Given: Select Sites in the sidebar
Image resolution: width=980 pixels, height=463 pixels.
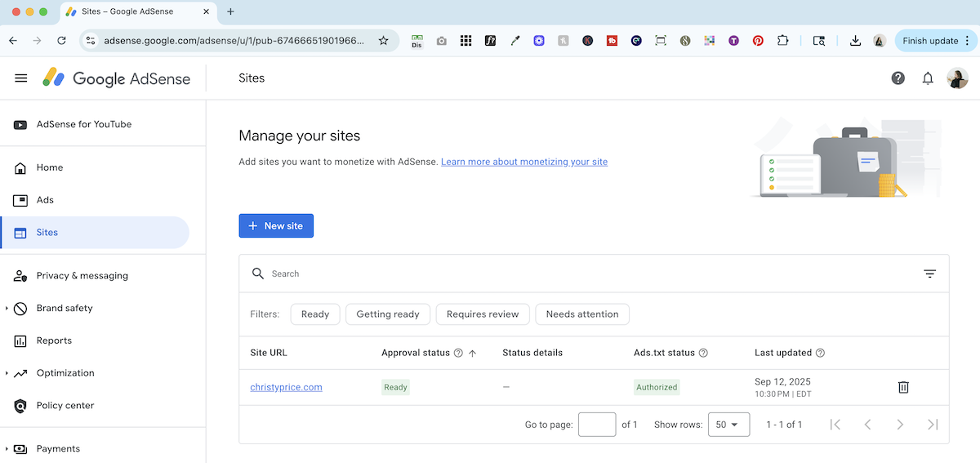Looking at the screenshot, I should pyautogui.click(x=95, y=233).
